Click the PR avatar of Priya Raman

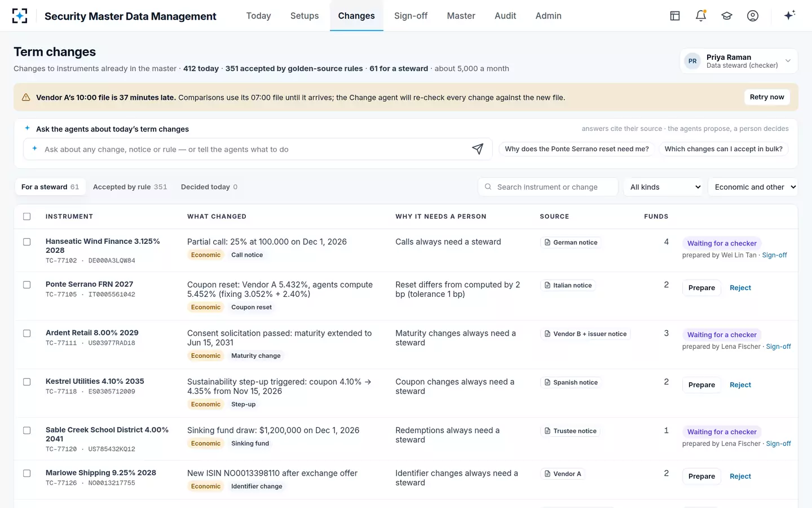tap(692, 61)
